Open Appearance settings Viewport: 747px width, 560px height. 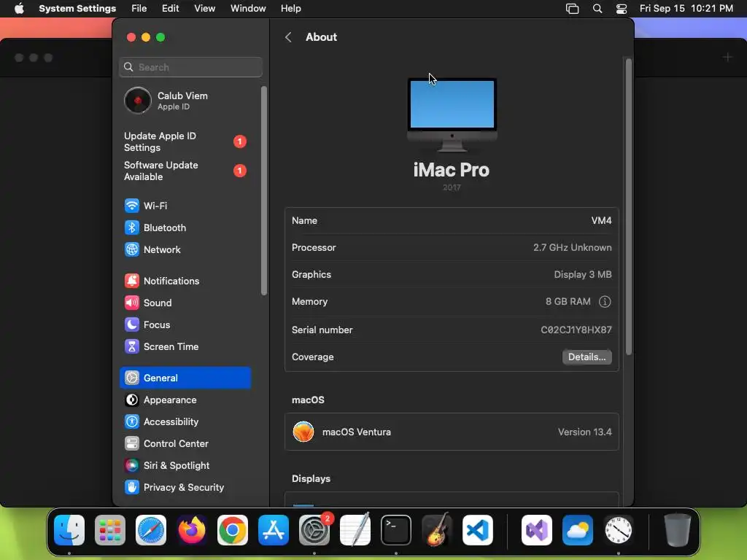[185, 400]
